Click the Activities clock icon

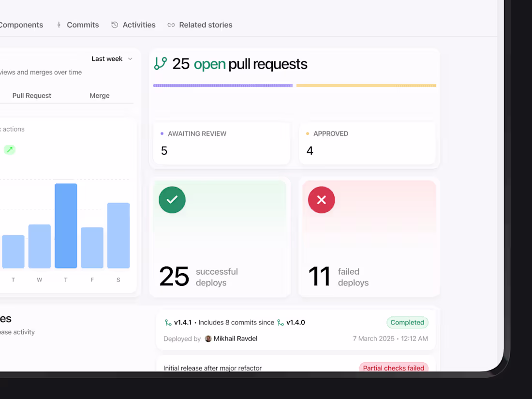pyautogui.click(x=115, y=25)
